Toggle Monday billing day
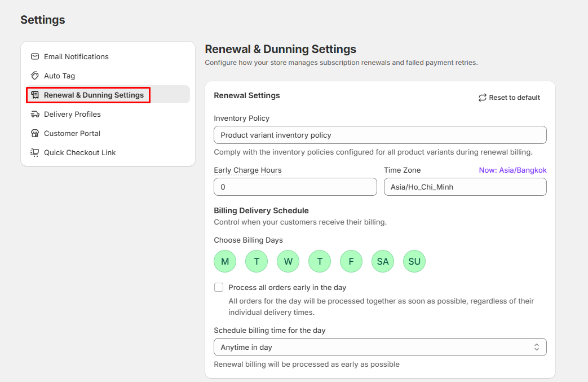Viewport: 588px width, 382px height. pyautogui.click(x=225, y=261)
